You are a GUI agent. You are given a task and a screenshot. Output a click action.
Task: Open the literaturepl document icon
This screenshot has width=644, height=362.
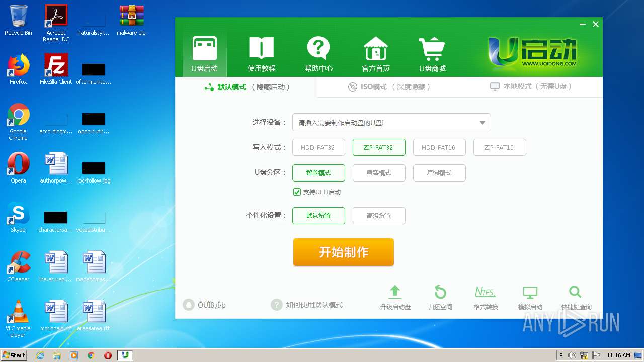56,266
